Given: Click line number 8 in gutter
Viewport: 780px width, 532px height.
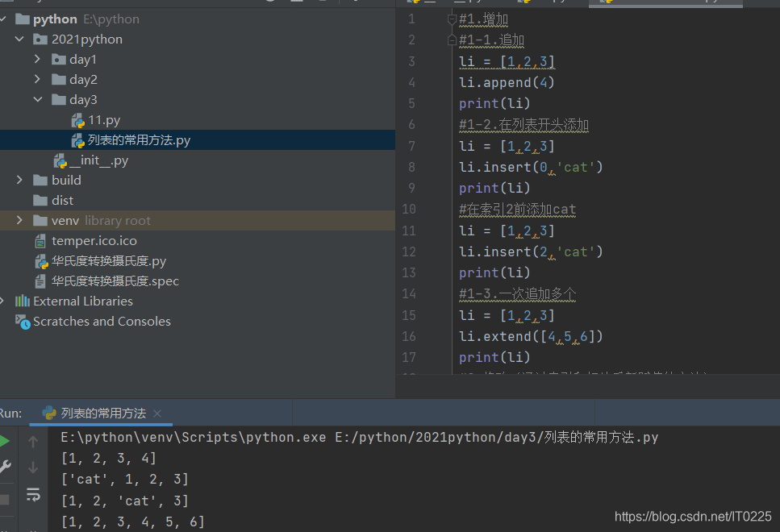Looking at the screenshot, I should click(411, 167).
